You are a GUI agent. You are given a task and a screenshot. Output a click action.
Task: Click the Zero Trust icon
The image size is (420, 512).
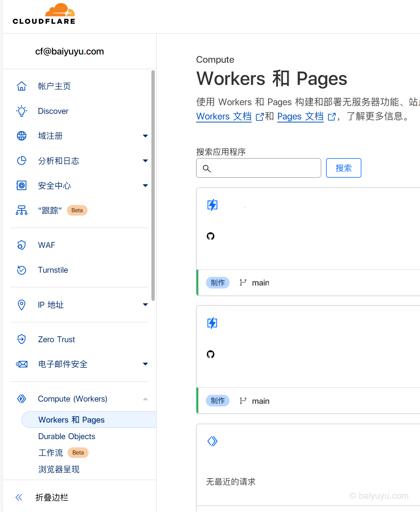tap(22, 339)
